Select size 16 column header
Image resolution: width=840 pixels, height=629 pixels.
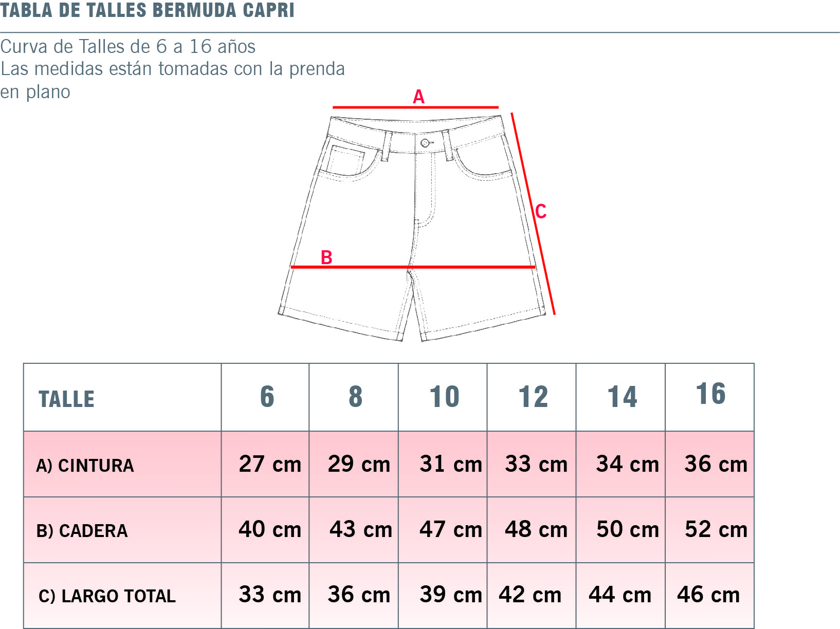[710, 397]
